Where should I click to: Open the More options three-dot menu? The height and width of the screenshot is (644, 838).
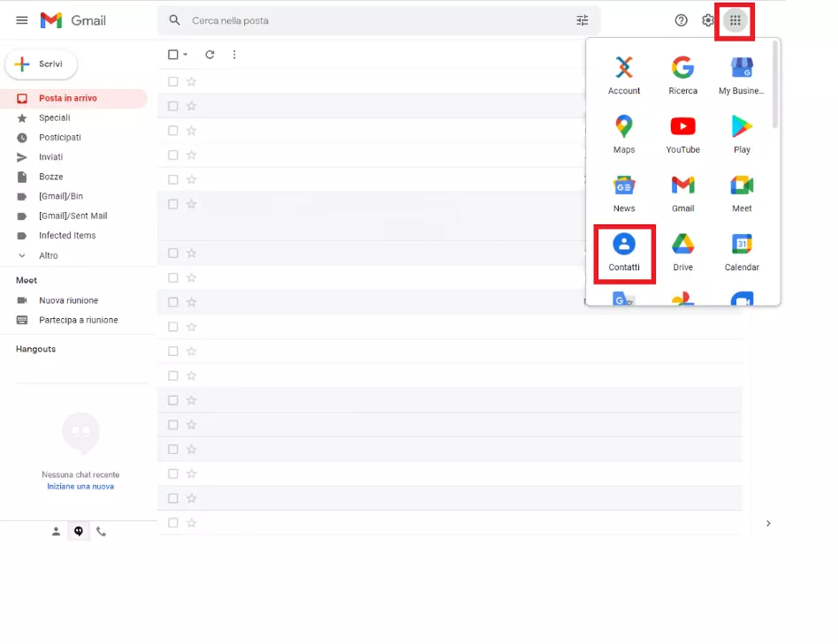pos(234,55)
